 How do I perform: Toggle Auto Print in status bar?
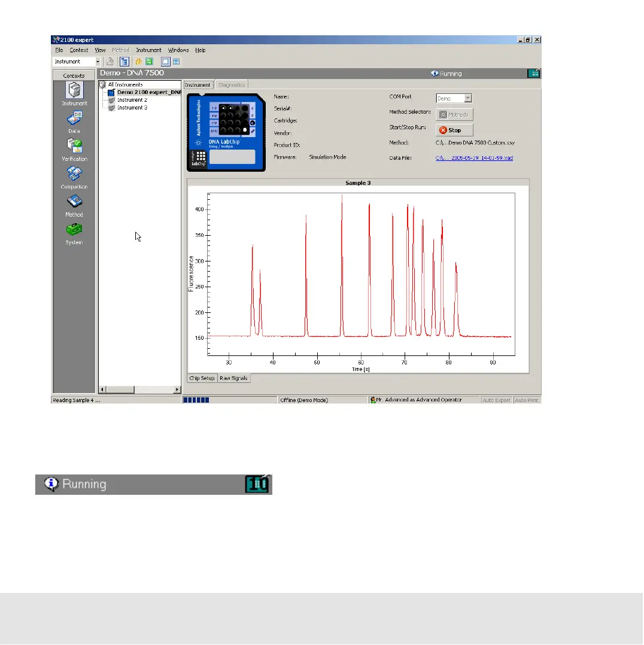(526, 400)
